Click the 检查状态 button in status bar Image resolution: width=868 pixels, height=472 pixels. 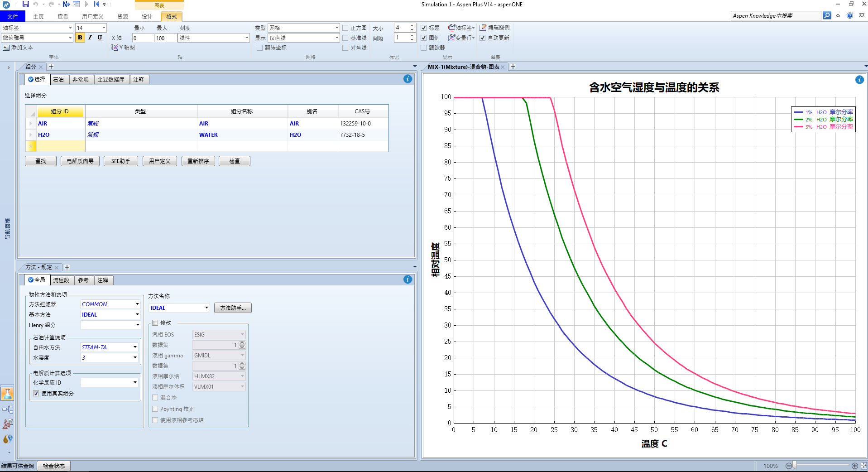(x=54, y=466)
